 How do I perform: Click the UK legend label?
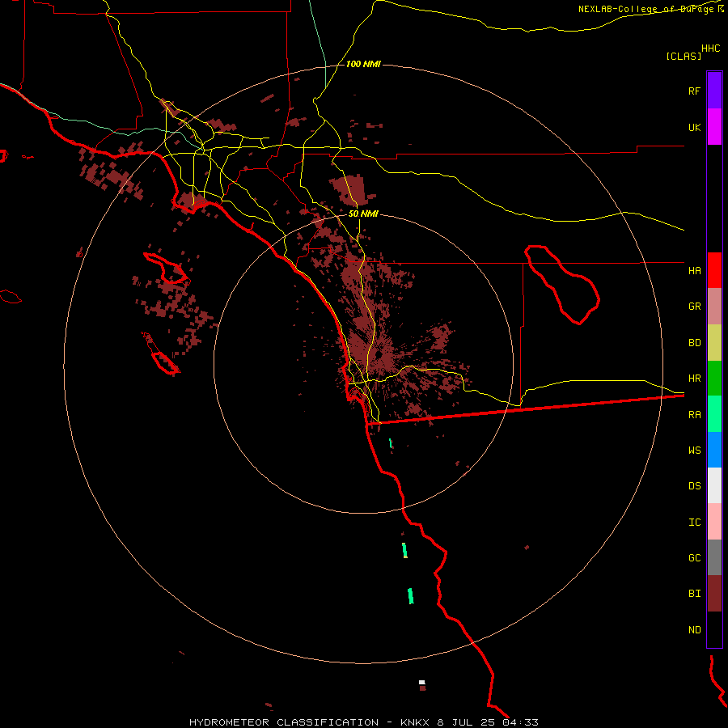pyautogui.click(x=694, y=127)
